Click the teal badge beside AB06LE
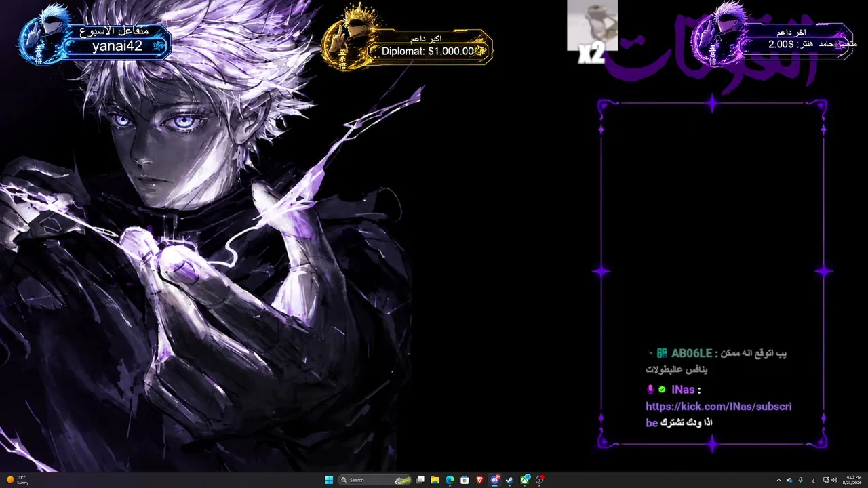The image size is (868, 488). [662, 353]
